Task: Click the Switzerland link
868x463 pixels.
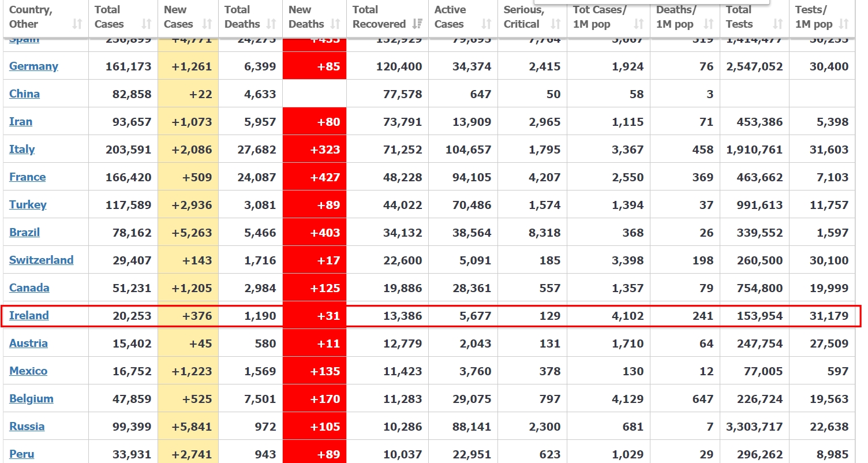Action: 41,260
